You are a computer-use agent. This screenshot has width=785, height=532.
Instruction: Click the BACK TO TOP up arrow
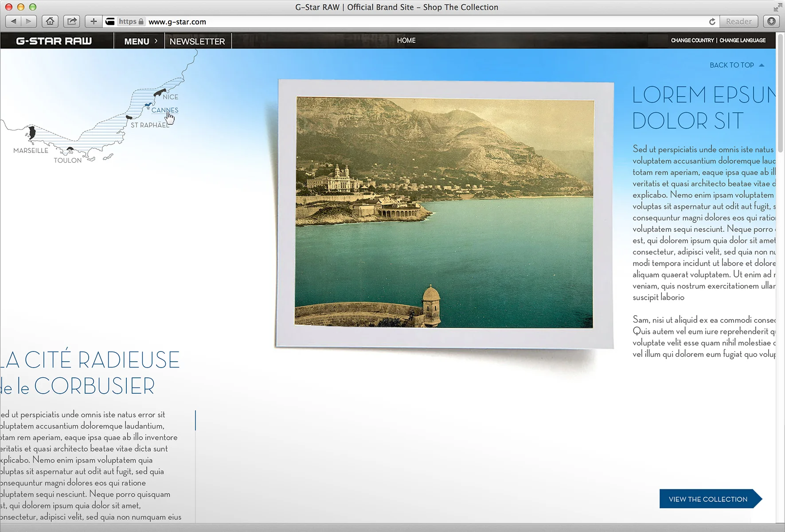762,65
